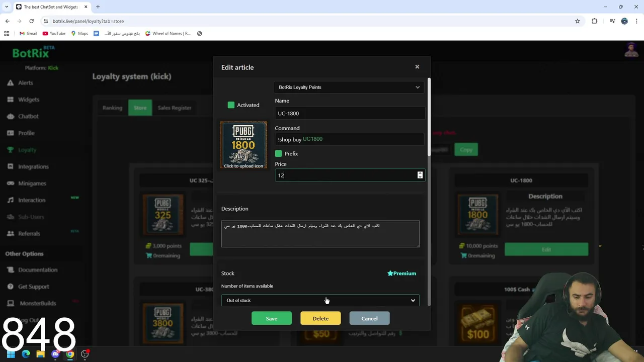Click the Premium star label
The width and height of the screenshot is (644, 362).
click(401, 274)
